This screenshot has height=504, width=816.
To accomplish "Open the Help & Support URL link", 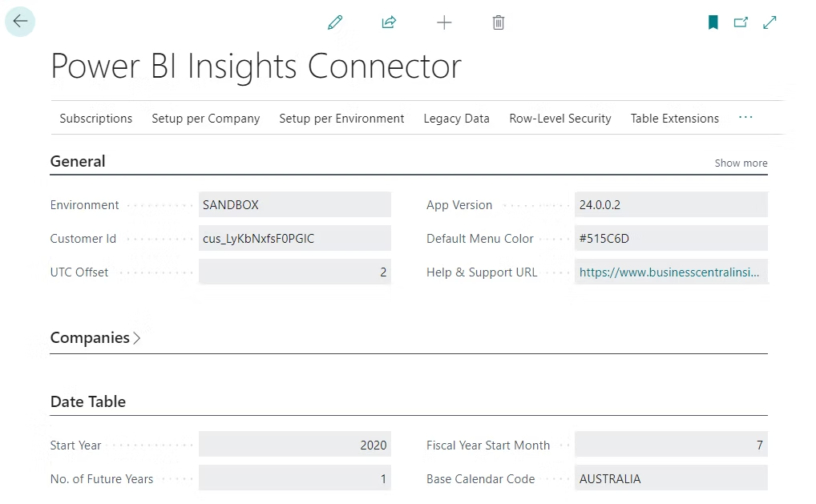I will pyautogui.click(x=669, y=272).
